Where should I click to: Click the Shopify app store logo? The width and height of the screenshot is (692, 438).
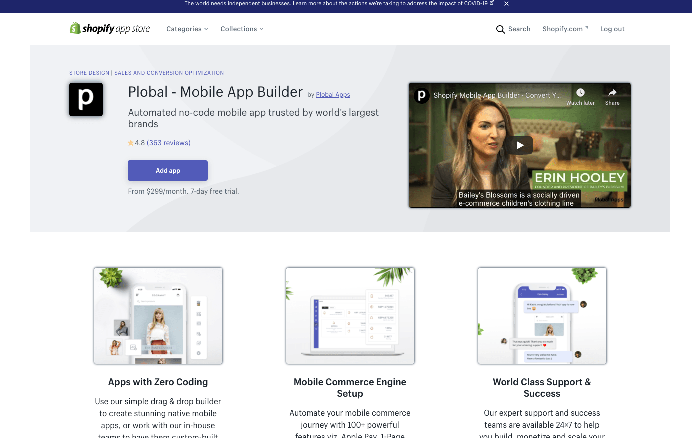coord(110,28)
